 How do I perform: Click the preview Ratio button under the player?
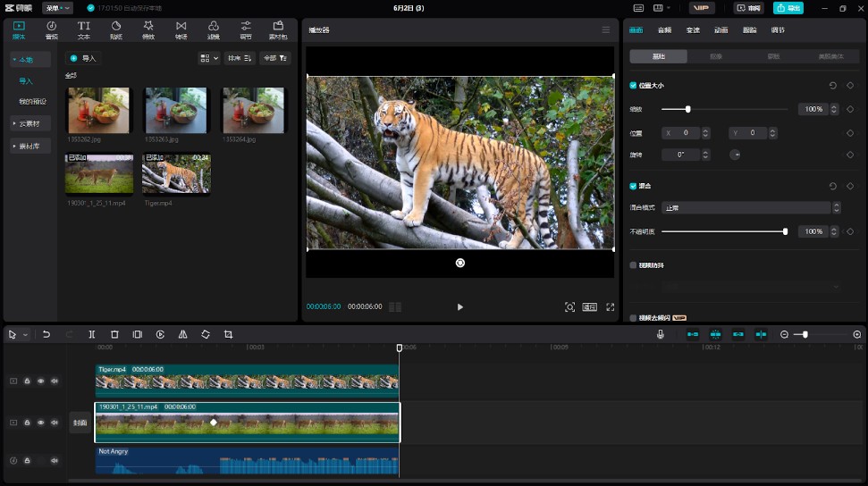point(590,307)
